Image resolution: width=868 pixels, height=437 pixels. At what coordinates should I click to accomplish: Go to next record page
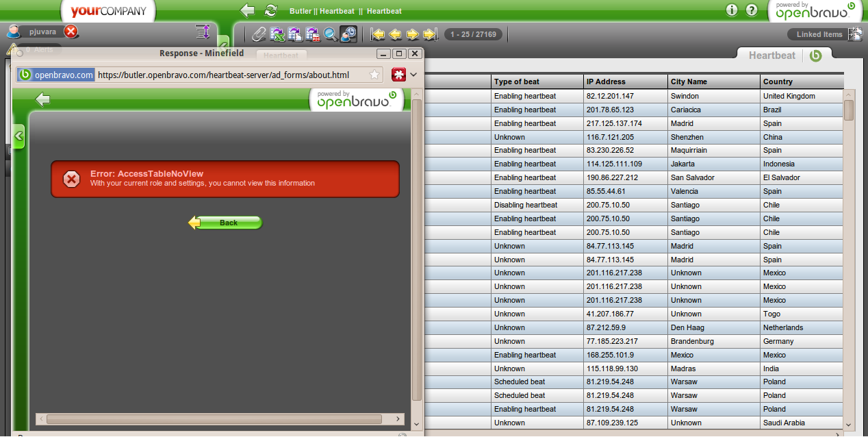[413, 34]
